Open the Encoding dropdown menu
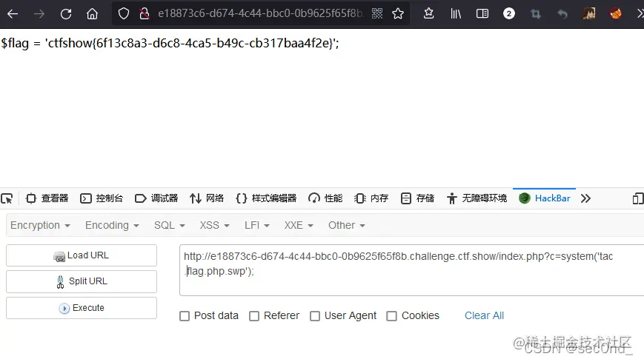This screenshot has width=644, height=362. tap(112, 225)
